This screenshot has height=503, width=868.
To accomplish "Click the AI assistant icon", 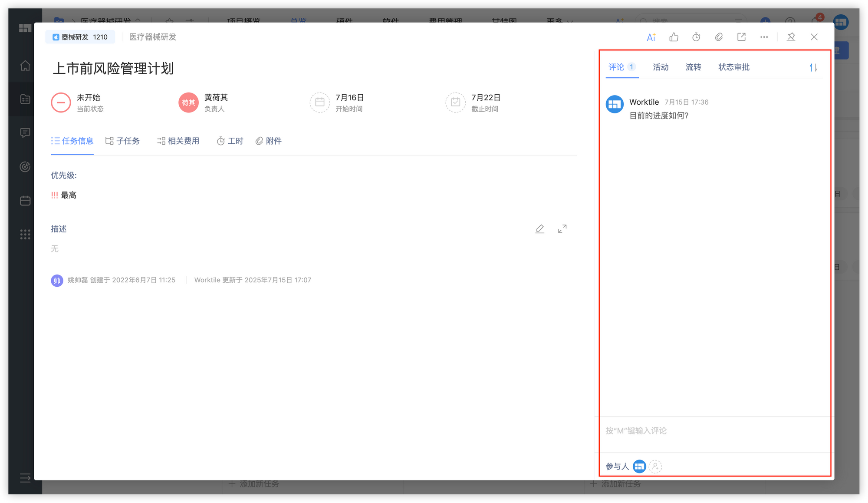I will (651, 37).
